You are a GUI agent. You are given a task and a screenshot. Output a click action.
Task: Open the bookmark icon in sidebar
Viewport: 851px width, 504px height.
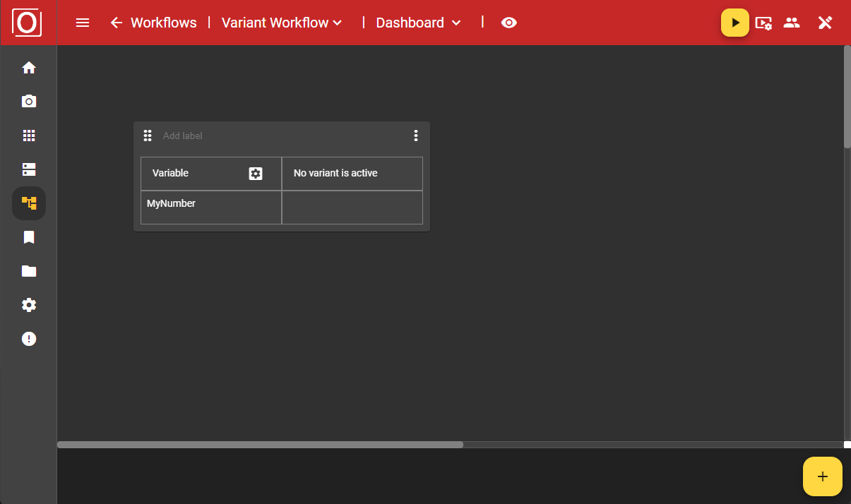(x=29, y=237)
